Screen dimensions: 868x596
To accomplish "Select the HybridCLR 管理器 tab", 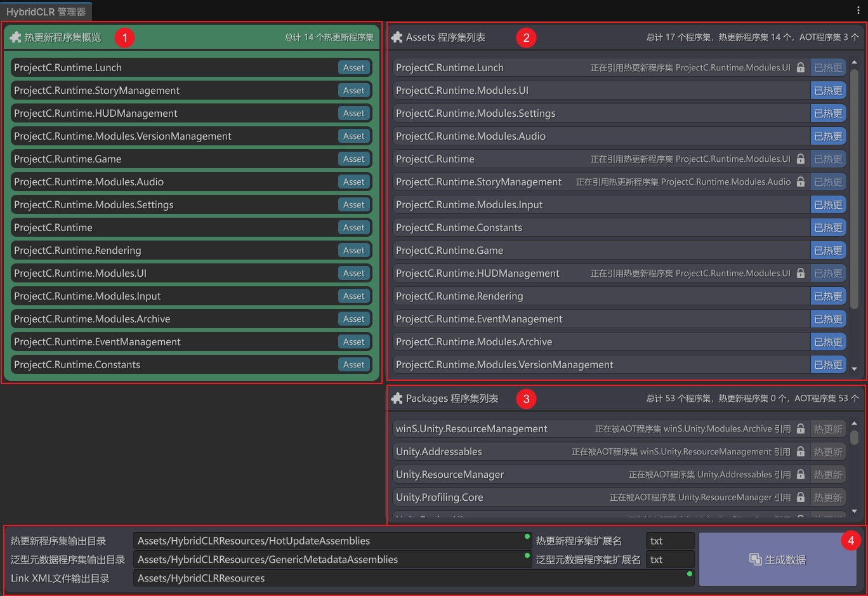I will click(x=46, y=12).
